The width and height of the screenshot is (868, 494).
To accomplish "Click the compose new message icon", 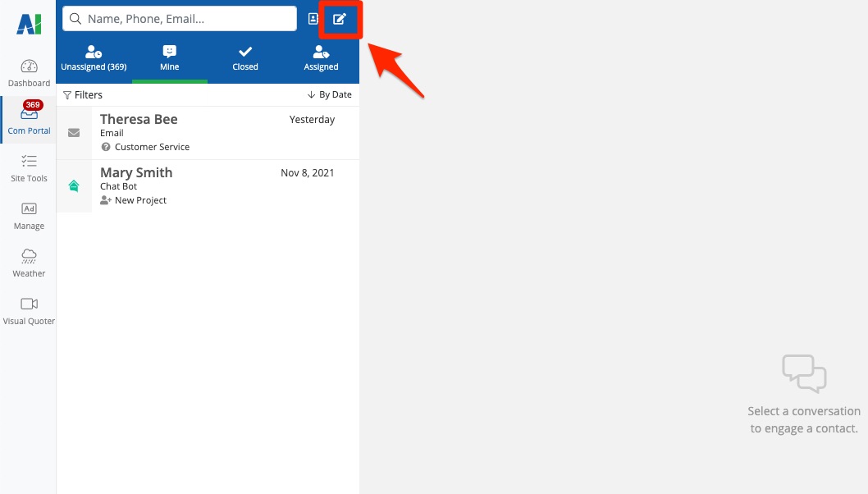I will (x=340, y=19).
